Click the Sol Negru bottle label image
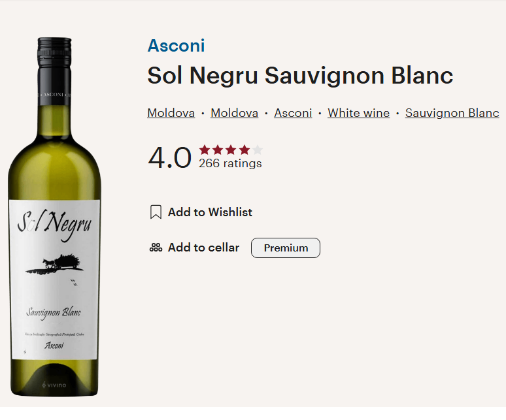Viewport: 506px width, 420px height. point(54,274)
